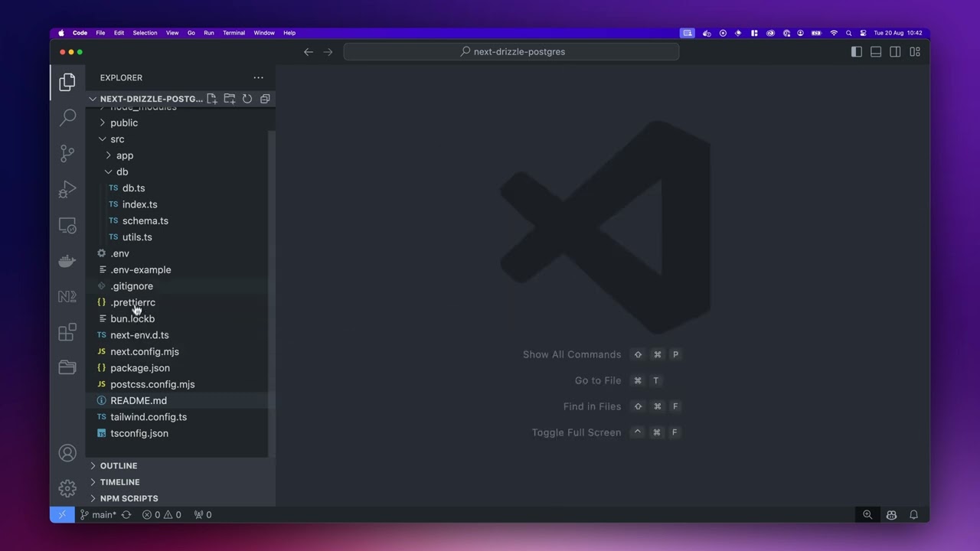Go forward with the right arrow

(x=328, y=52)
